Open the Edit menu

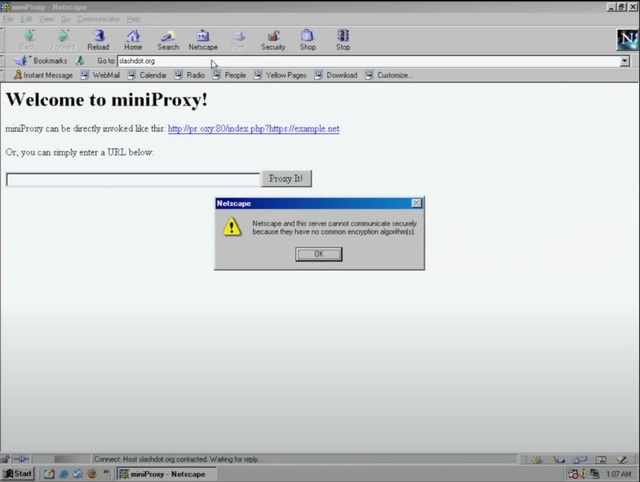[x=26, y=19]
